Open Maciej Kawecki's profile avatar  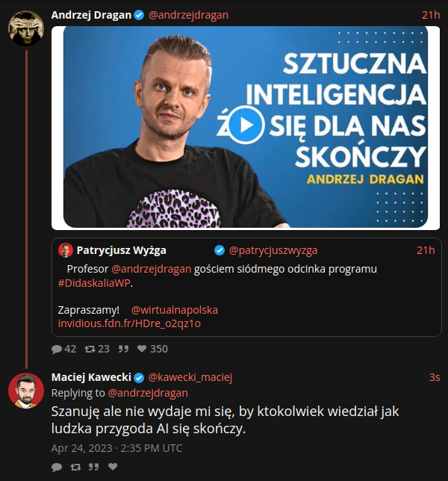coord(26,391)
